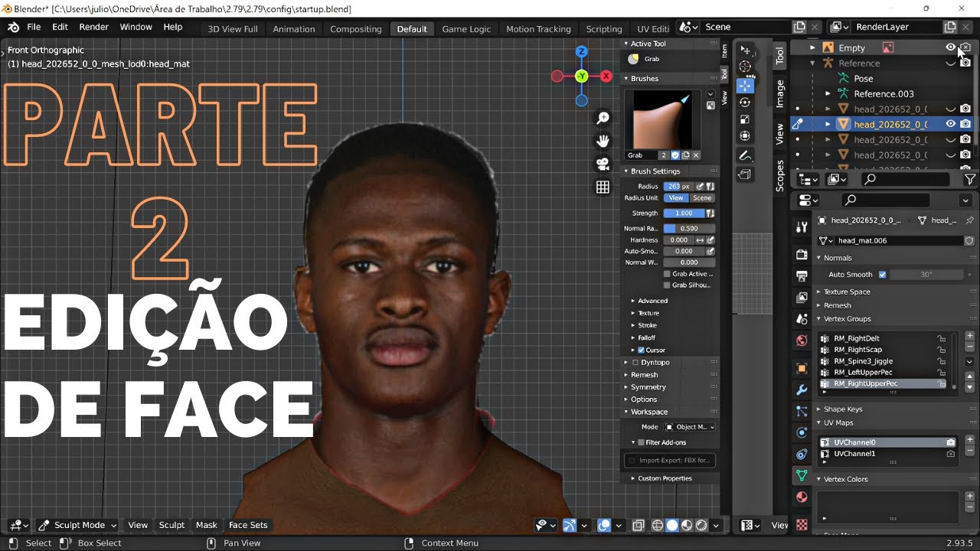Open the View Layer properties tab

(x=802, y=298)
